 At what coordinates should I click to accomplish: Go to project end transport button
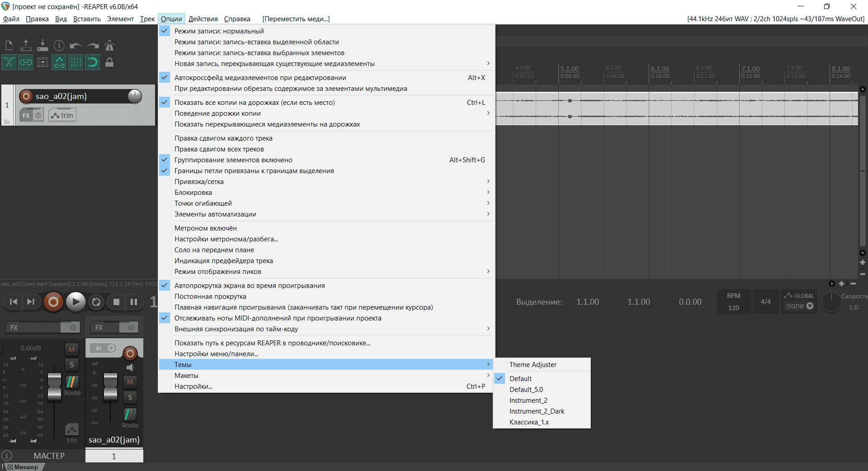31,302
